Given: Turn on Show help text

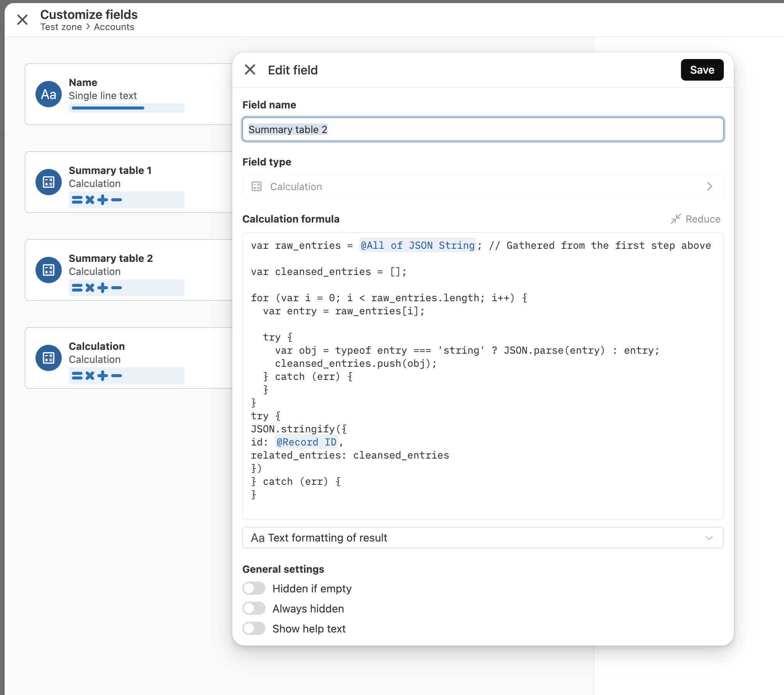Looking at the screenshot, I should click(x=254, y=629).
